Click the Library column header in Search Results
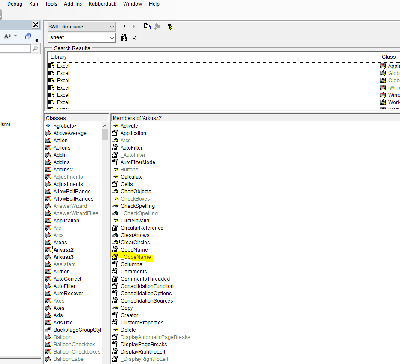This screenshot has width=400, height=364. 59,57
